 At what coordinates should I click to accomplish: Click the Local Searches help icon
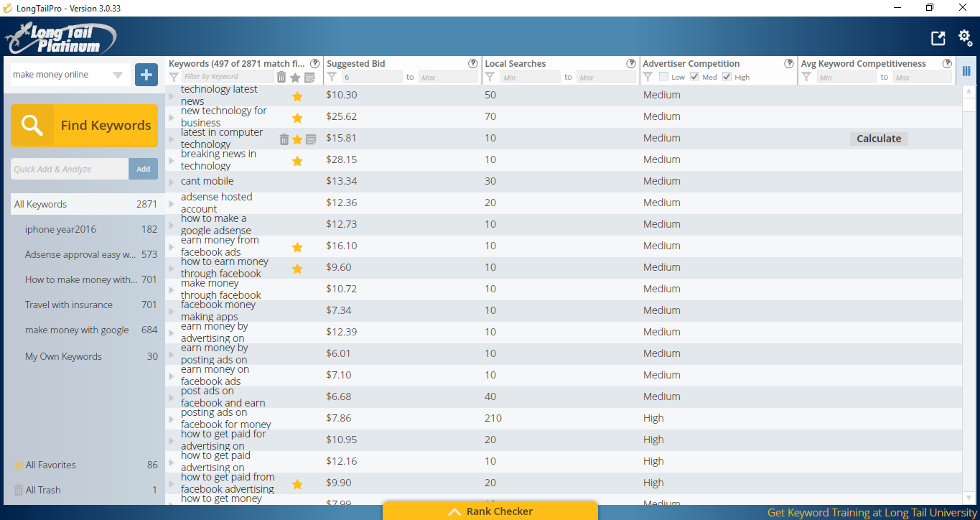pos(631,64)
